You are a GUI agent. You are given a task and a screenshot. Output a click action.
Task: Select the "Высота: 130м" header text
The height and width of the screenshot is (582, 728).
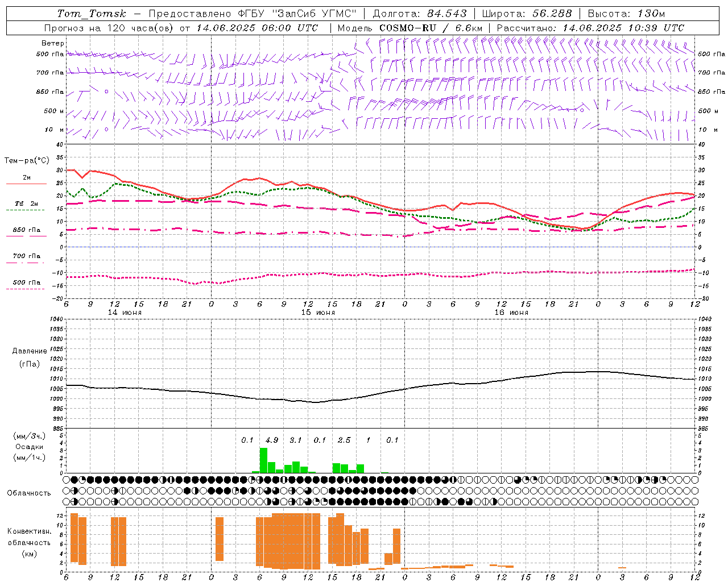pyautogui.click(x=626, y=14)
